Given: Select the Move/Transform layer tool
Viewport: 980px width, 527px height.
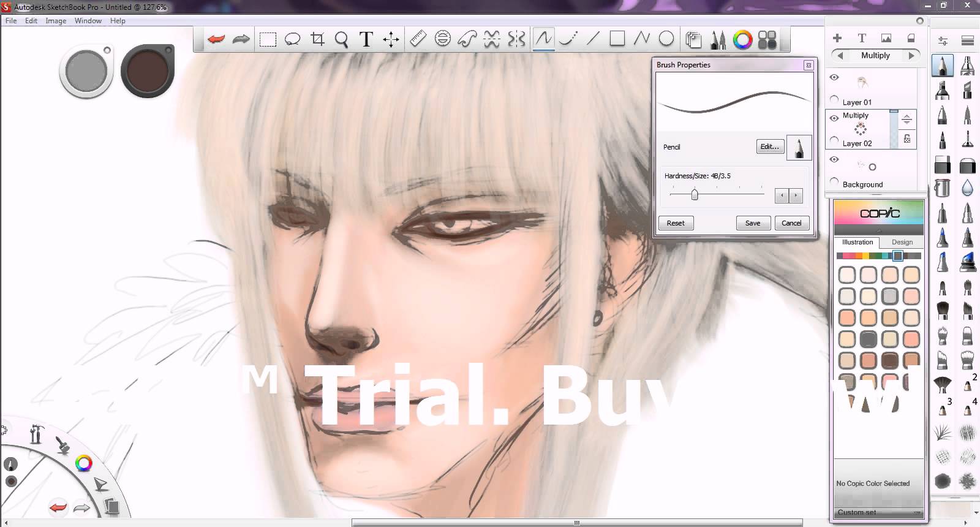Looking at the screenshot, I should point(391,40).
